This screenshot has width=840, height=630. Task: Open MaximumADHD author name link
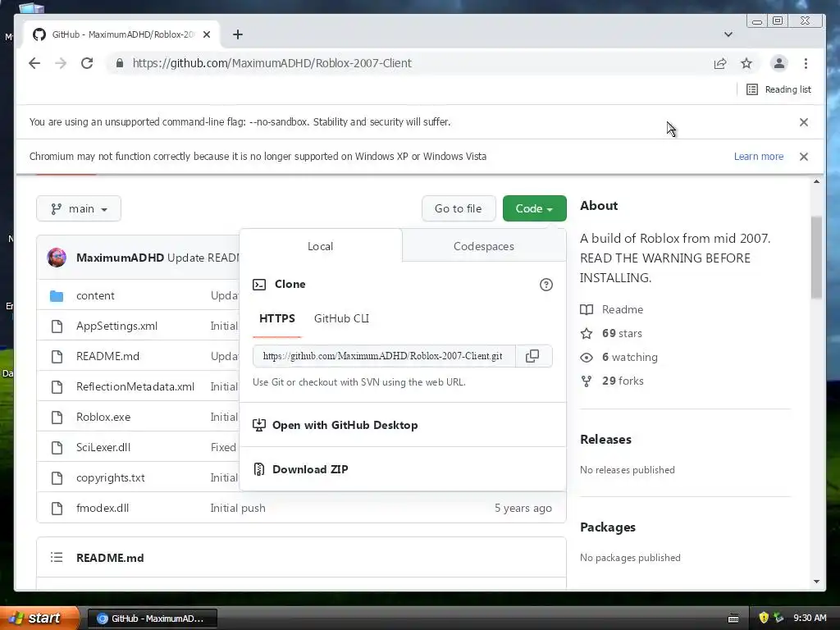pos(120,258)
